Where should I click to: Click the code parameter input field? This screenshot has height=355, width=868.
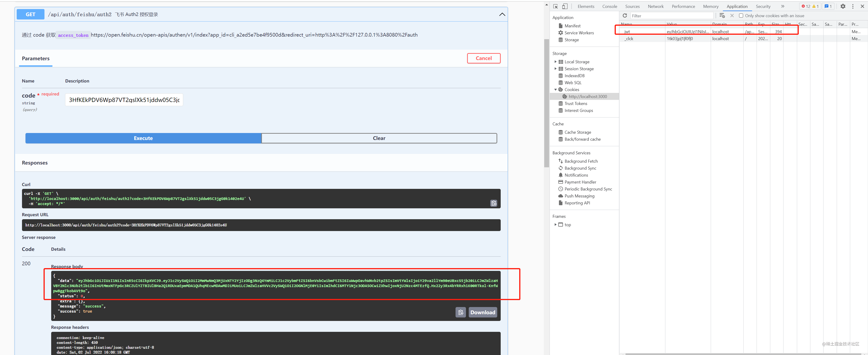point(124,100)
